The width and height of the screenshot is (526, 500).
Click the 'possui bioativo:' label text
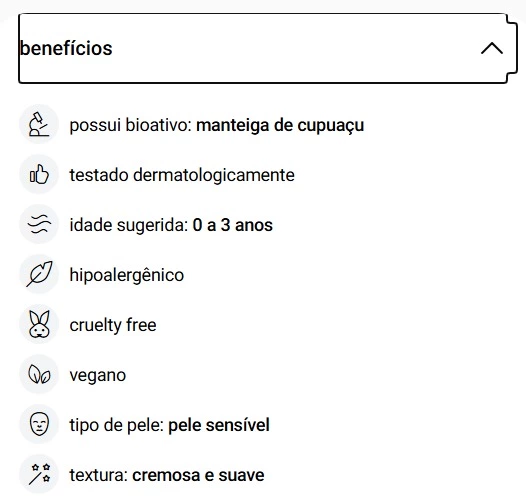pyautogui.click(x=130, y=126)
